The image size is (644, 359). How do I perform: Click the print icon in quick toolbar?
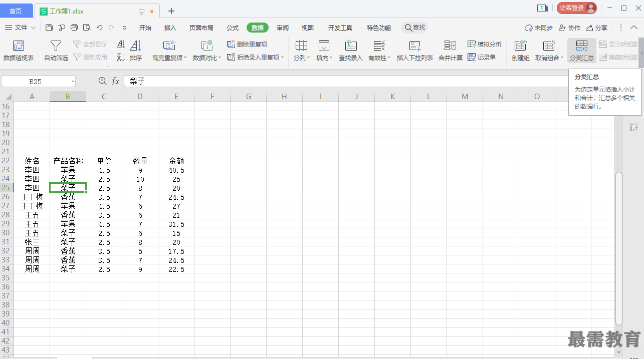(74, 28)
